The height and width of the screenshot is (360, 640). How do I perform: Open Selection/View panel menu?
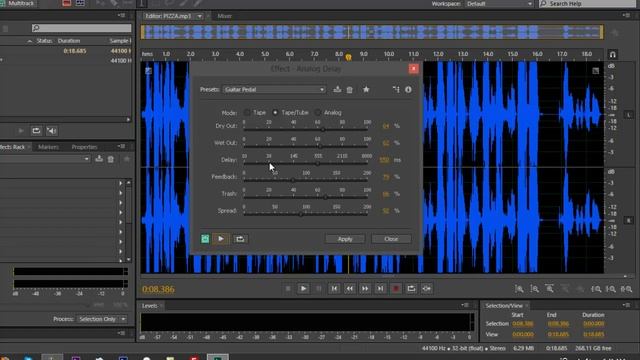pos(626,305)
